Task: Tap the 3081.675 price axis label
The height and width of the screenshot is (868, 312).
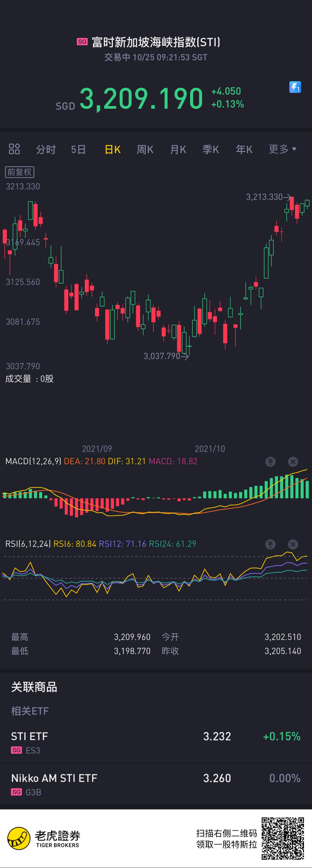Action: (x=22, y=322)
